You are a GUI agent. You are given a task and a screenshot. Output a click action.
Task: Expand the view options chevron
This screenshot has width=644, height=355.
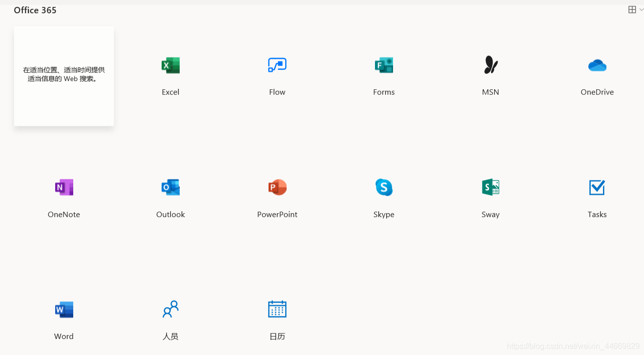pyautogui.click(x=641, y=10)
